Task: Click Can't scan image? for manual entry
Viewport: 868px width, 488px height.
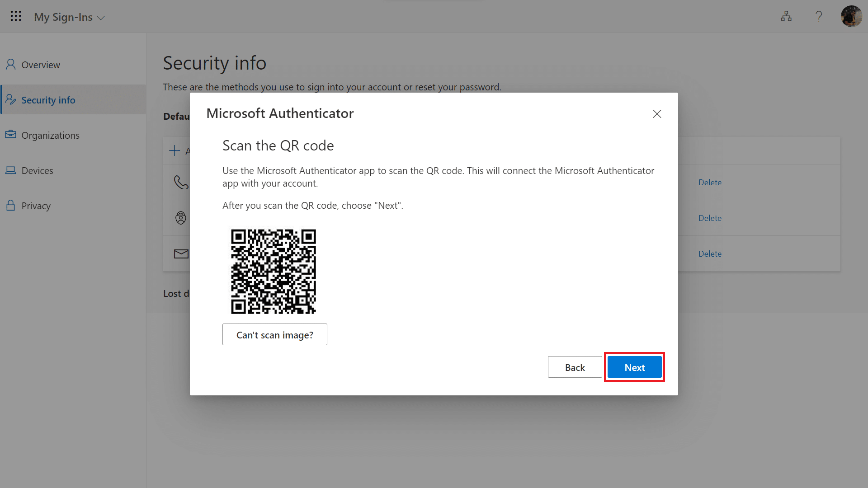Action: (x=274, y=334)
